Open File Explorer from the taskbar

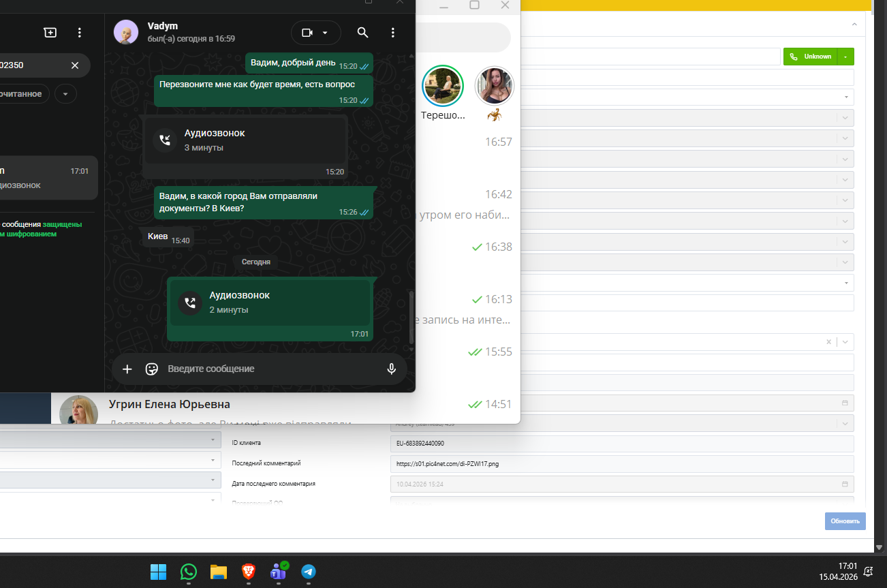(218, 572)
